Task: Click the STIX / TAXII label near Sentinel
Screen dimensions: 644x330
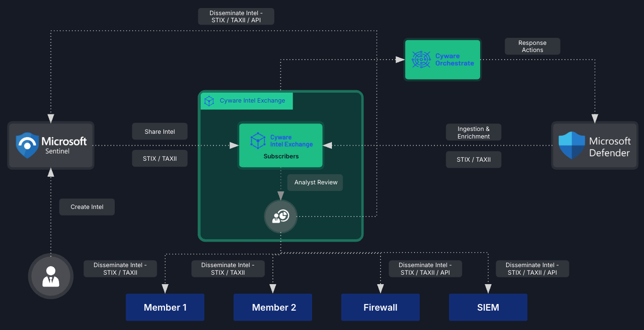Action: (160, 158)
